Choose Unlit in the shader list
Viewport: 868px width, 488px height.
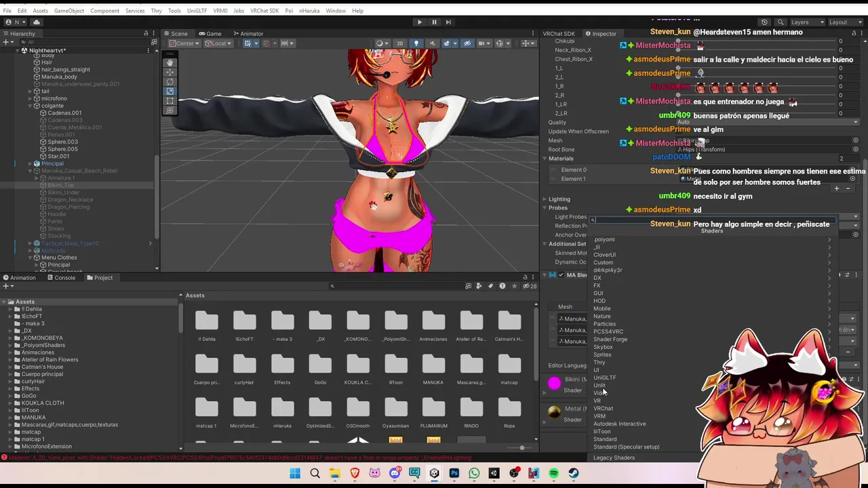click(712, 385)
